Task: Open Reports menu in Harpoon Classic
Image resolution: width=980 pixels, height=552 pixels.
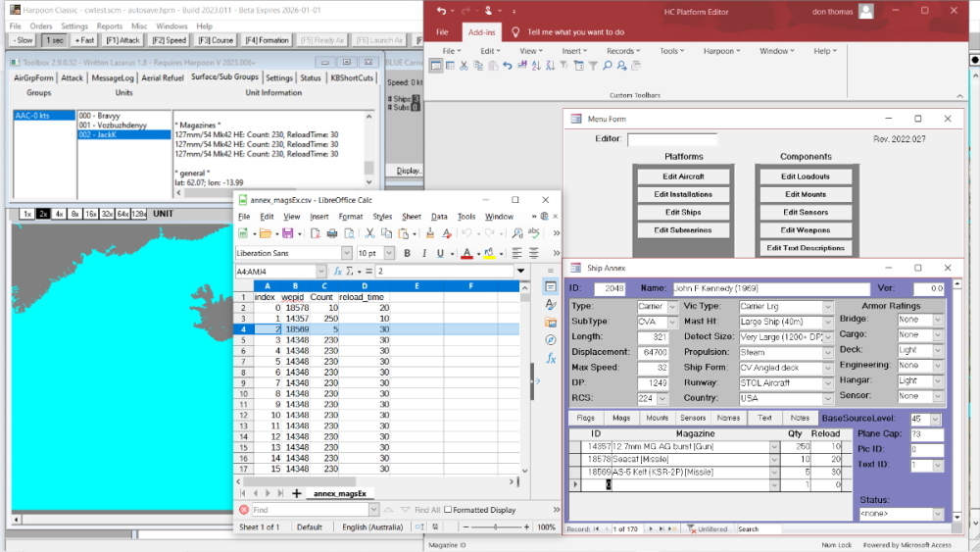Action: pyautogui.click(x=110, y=26)
